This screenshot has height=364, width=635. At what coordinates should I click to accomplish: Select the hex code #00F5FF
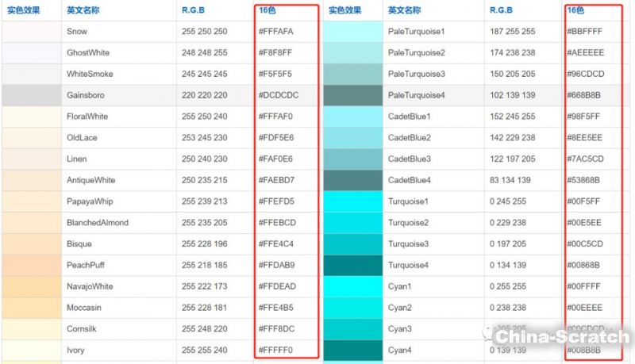tap(583, 201)
